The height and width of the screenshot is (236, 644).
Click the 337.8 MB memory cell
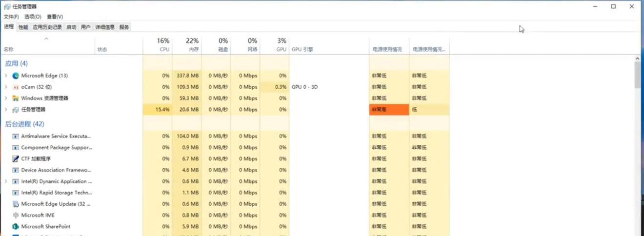(186, 76)
